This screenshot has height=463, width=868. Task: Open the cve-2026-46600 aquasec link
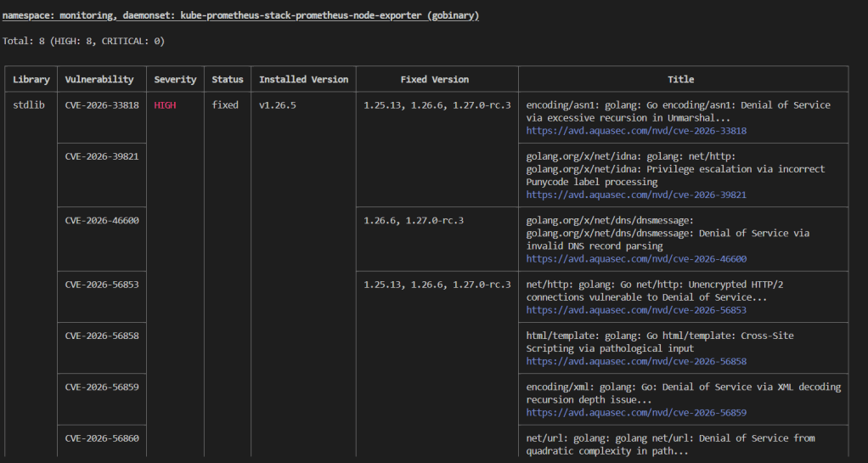(636, 258)
